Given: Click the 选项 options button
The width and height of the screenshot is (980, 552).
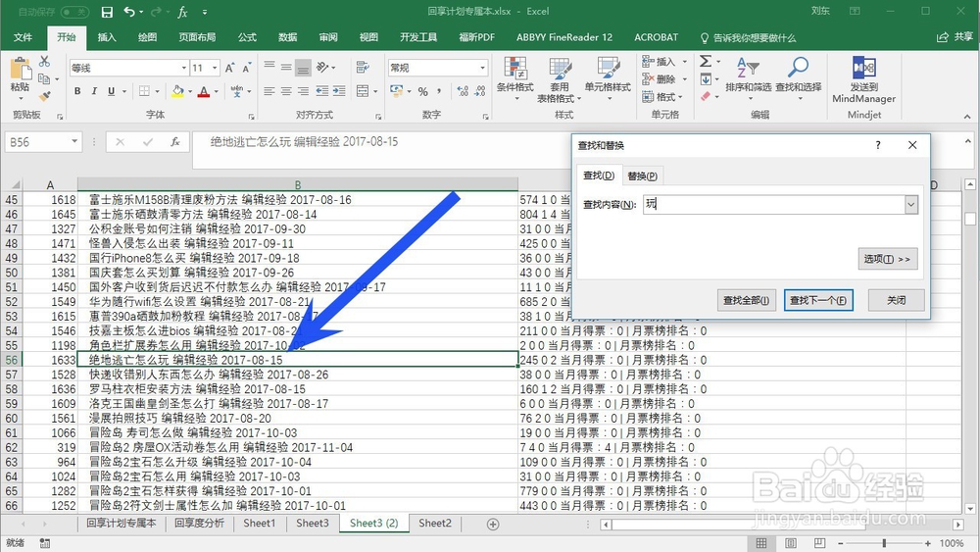Looking at the screenshot, I should [888, 259].
